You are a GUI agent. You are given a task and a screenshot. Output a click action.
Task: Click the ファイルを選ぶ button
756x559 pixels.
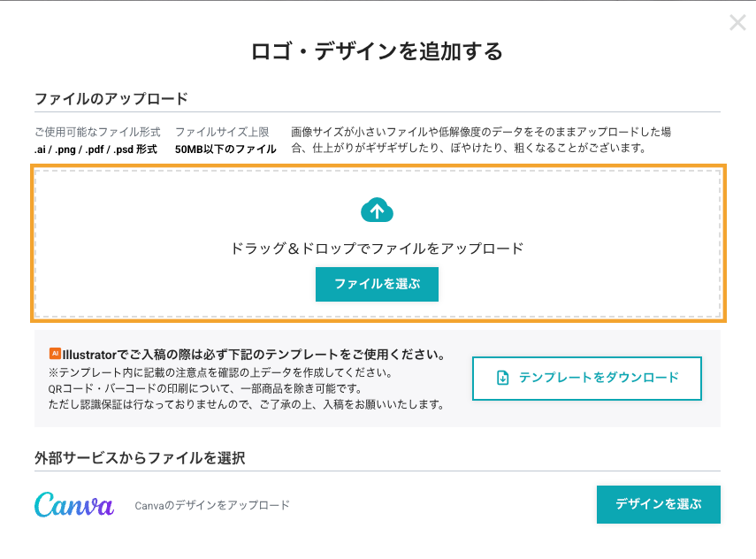[x=377, y=284]
